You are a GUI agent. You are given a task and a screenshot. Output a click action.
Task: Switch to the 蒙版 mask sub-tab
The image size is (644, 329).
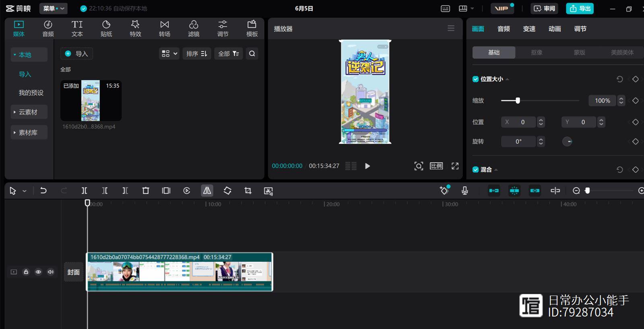tap(579, 52)
